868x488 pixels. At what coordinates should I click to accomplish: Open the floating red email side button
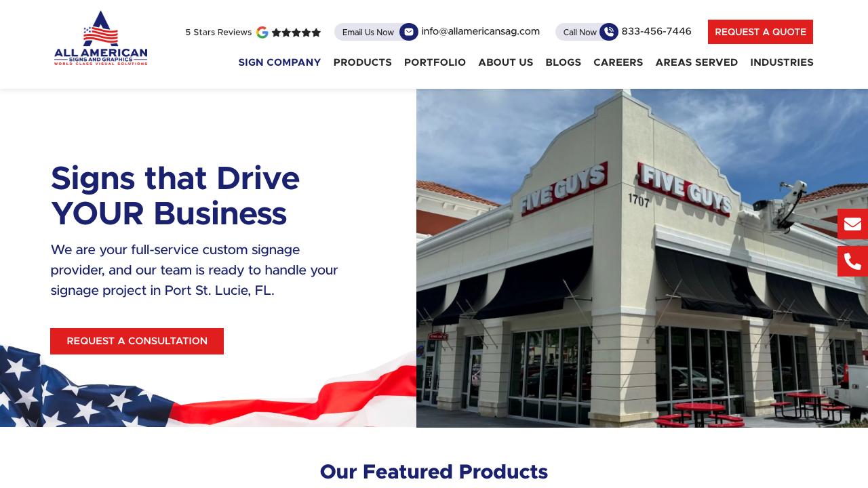tap(852, 224)
